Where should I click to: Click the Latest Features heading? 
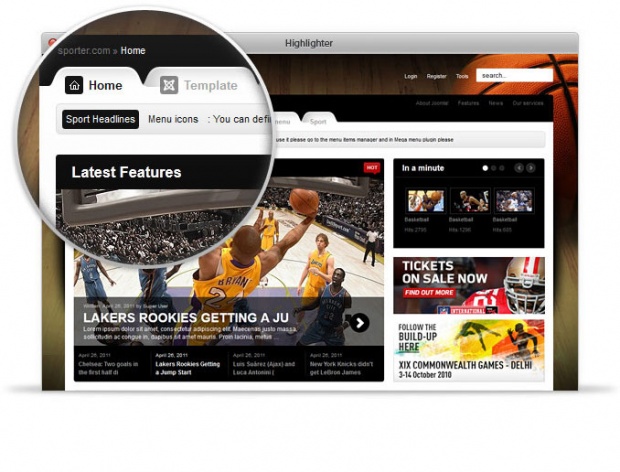pyautogui.click(x=127, y=172)
